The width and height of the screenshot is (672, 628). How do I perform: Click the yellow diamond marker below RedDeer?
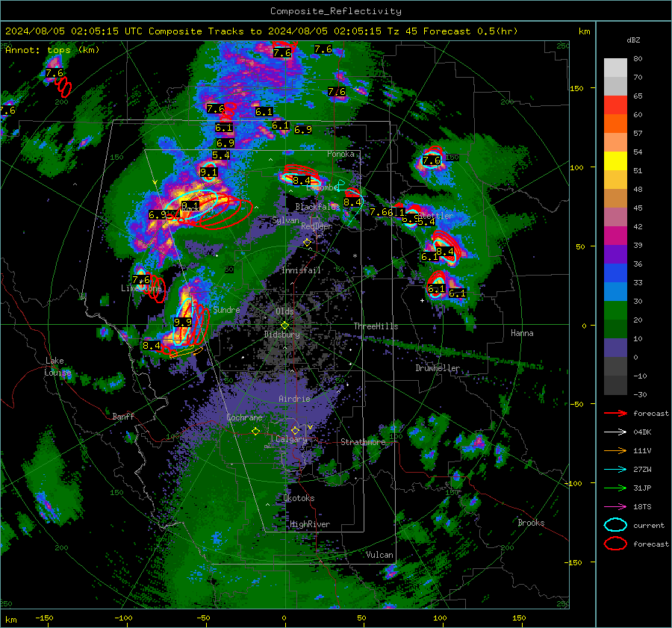pyautogui.click(x=307, y=243)
